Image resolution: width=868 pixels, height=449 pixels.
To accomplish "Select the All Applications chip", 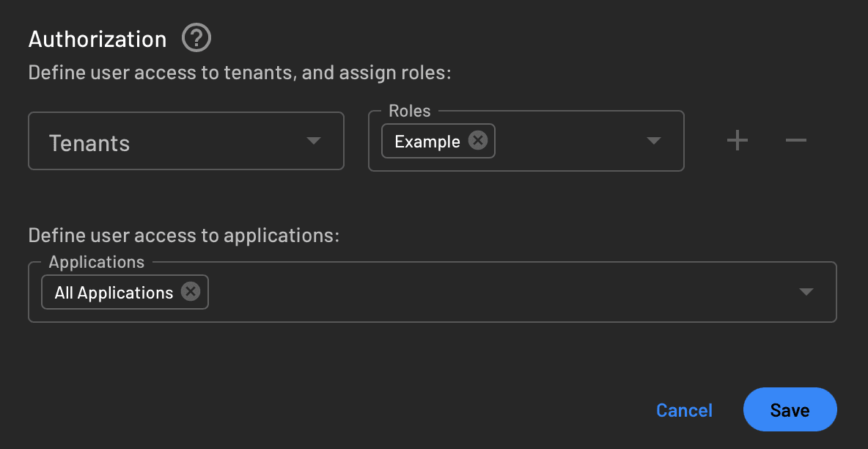I will coord(114,291).
